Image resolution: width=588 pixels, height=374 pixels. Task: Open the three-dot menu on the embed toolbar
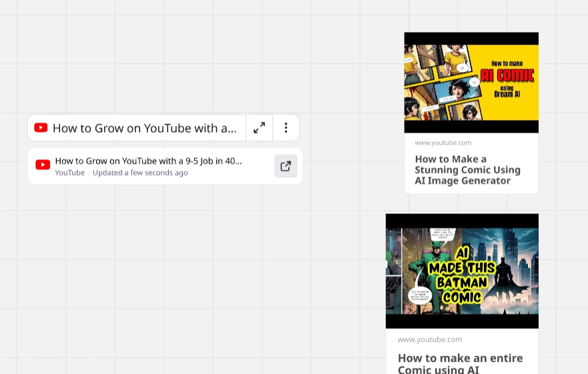(x=286, y=128)
